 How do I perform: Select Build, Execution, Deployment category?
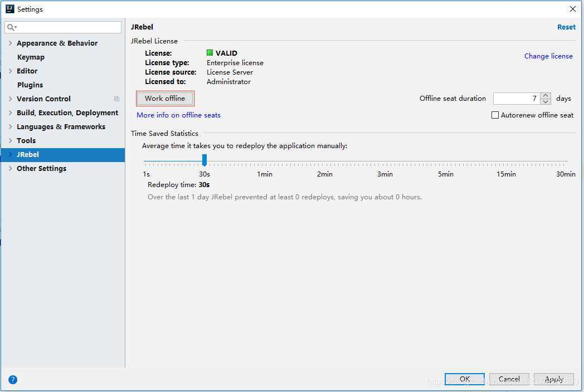click(x=67, y=112)
